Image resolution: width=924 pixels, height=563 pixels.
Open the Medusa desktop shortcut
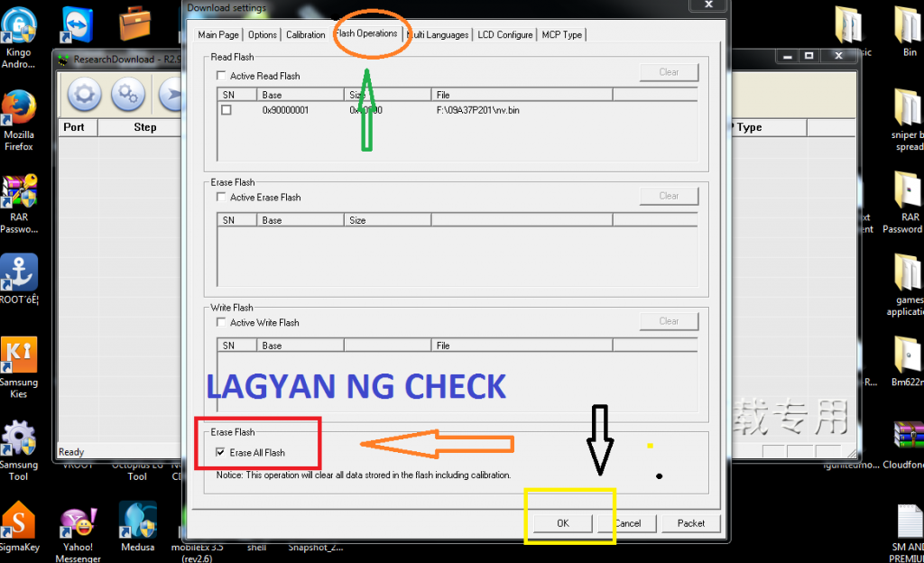tap(137, 521)
